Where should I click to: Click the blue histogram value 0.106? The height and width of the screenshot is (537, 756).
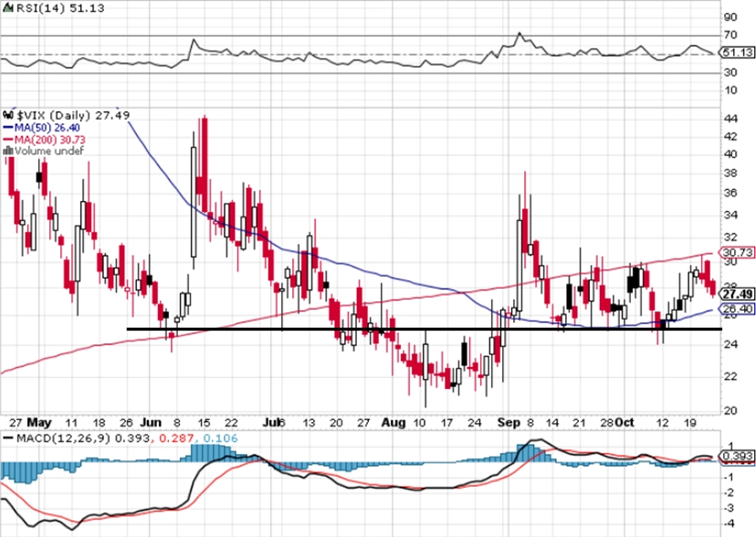(x=220, y=438)
